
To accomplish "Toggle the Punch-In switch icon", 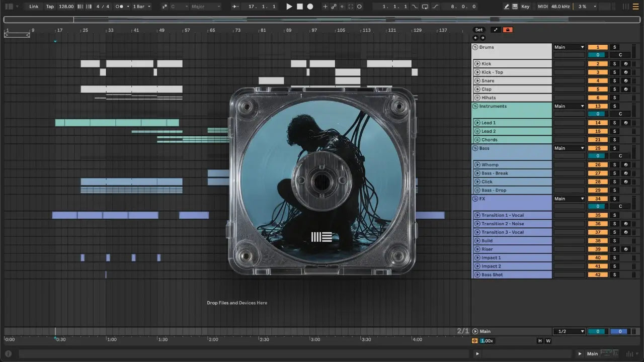I will [x=415, y=7].
